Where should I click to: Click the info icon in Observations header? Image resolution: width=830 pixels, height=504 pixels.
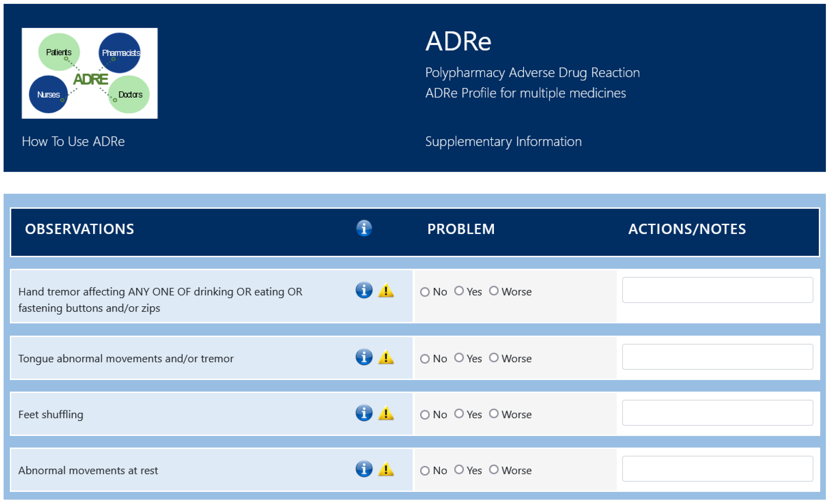click(364, 229)
